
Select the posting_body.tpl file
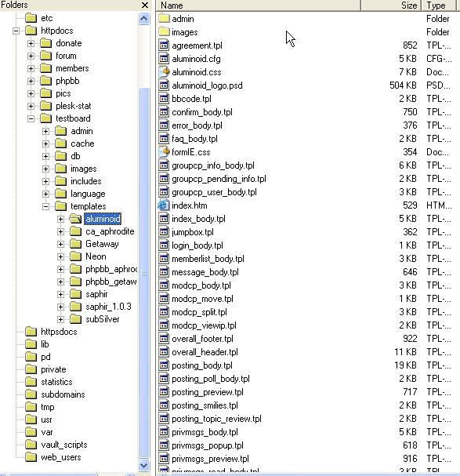point(202,365)
